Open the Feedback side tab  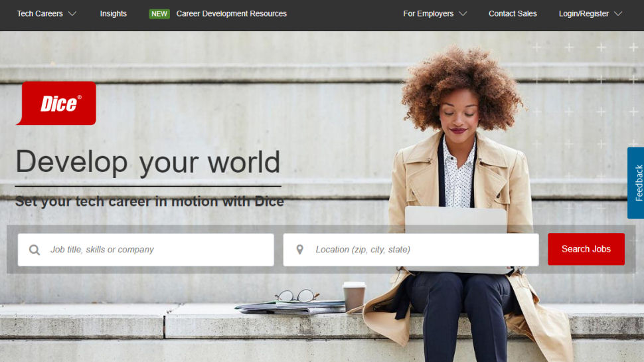click(636, 183)
